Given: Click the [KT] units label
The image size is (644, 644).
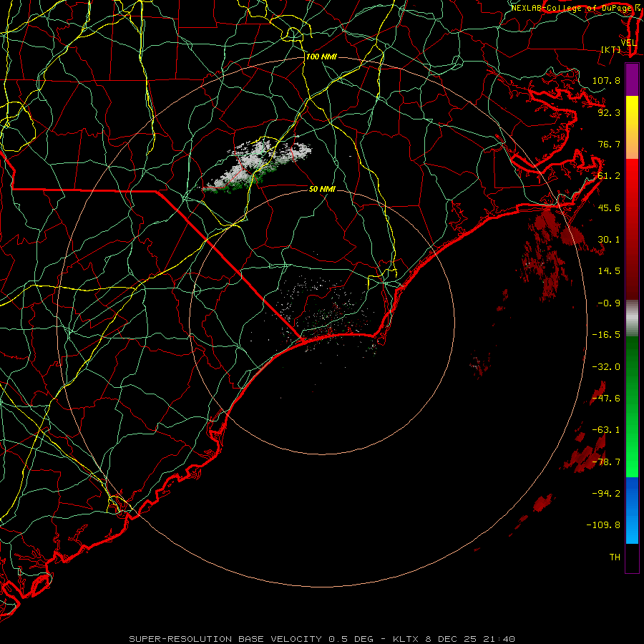Looking at the screenshot, I should click(611, 49).
